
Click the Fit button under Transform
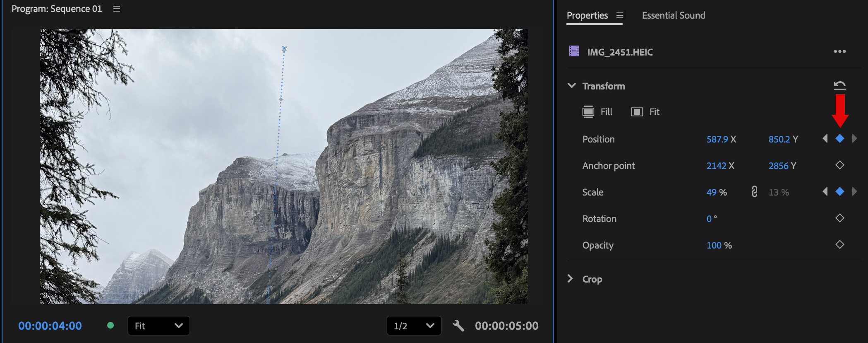tap(645, 112)
